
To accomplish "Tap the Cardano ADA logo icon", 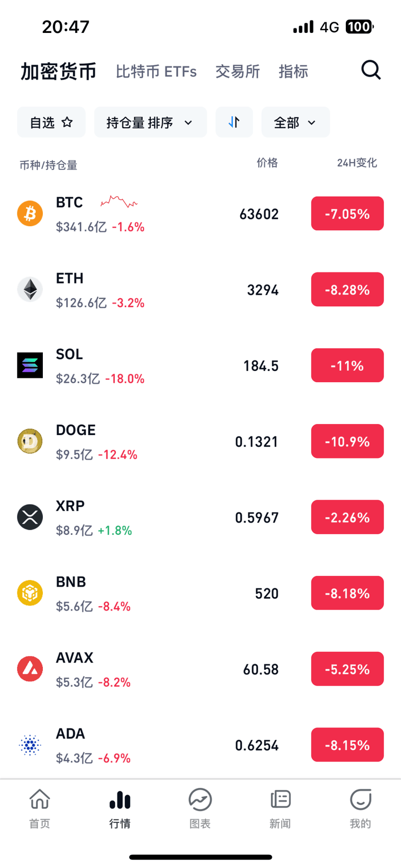I will (x=30, y=745).
